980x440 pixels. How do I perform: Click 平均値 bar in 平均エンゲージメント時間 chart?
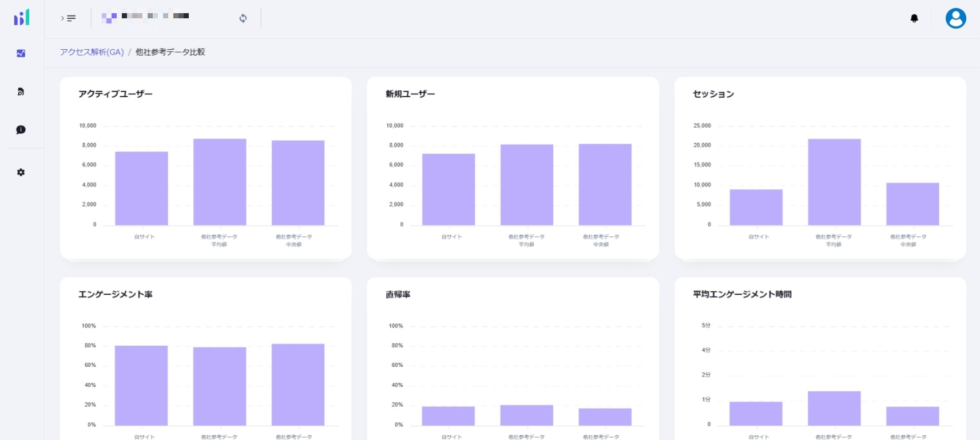click(834, 408)
